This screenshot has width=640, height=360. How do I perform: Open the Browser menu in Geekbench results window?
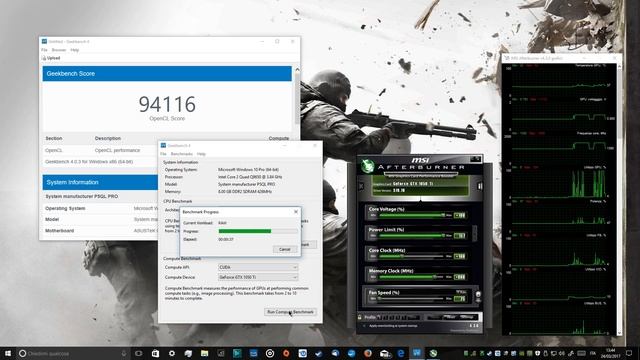coord(59,50)
